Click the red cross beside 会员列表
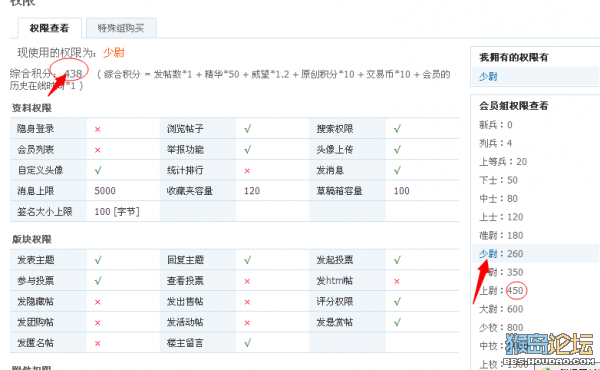 [x=98, y=150]
